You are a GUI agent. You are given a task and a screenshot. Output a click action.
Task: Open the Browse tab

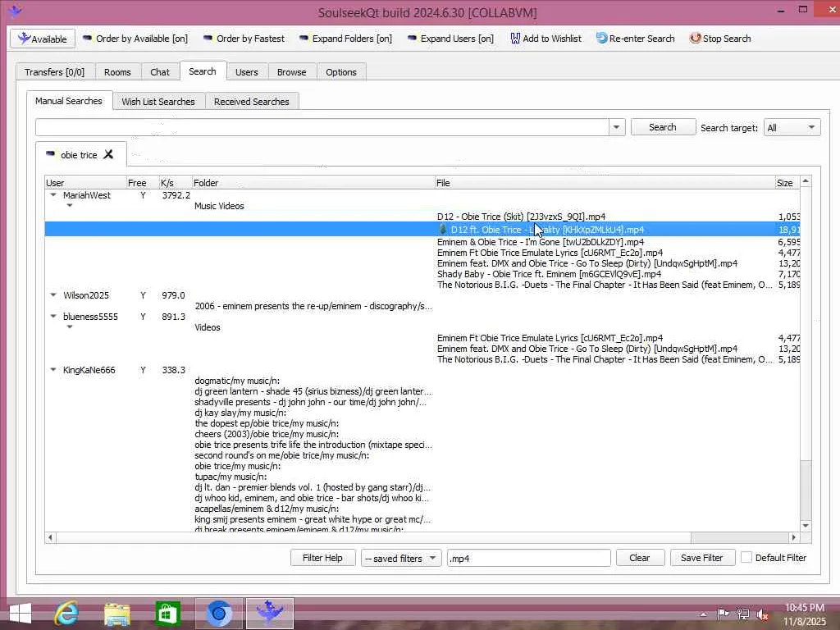pos(291,72)
